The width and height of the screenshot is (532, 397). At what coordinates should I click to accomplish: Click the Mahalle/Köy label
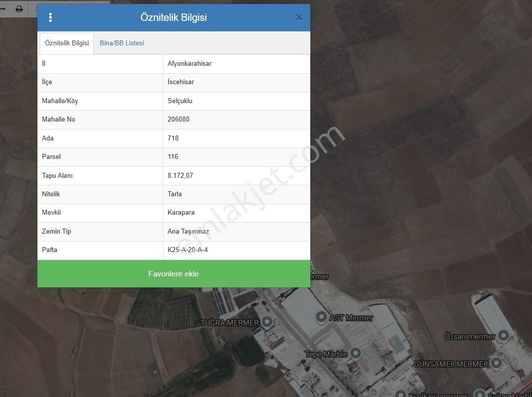click(x=60, y=101)
